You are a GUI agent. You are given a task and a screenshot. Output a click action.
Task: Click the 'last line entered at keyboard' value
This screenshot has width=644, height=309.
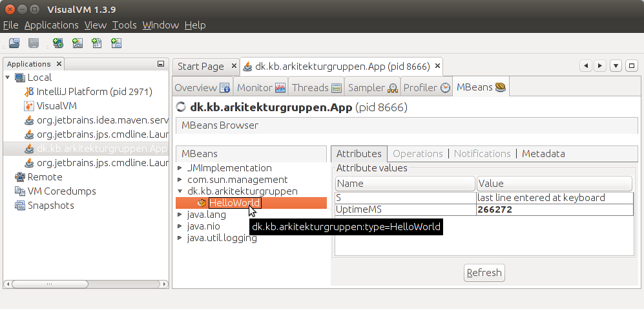tap(541, 198)
